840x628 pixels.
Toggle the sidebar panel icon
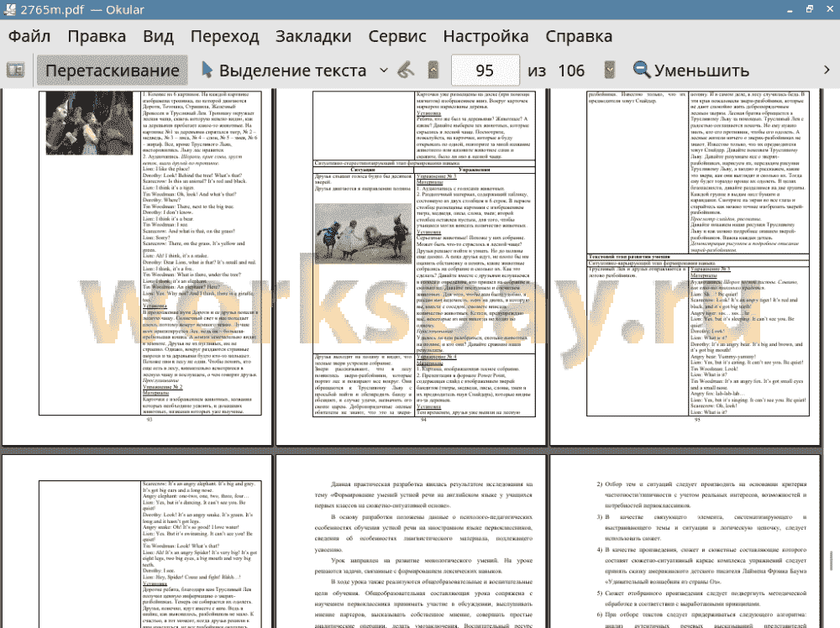pos(15,71)
